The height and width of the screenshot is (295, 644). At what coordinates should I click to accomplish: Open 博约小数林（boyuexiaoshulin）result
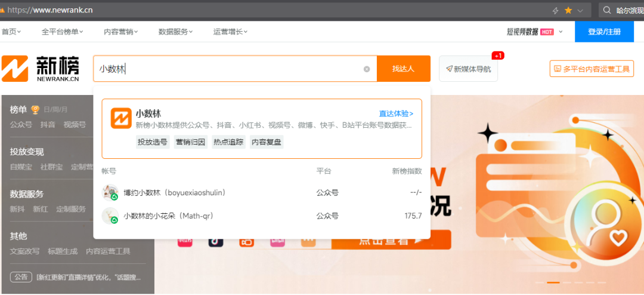coord(262,192)
